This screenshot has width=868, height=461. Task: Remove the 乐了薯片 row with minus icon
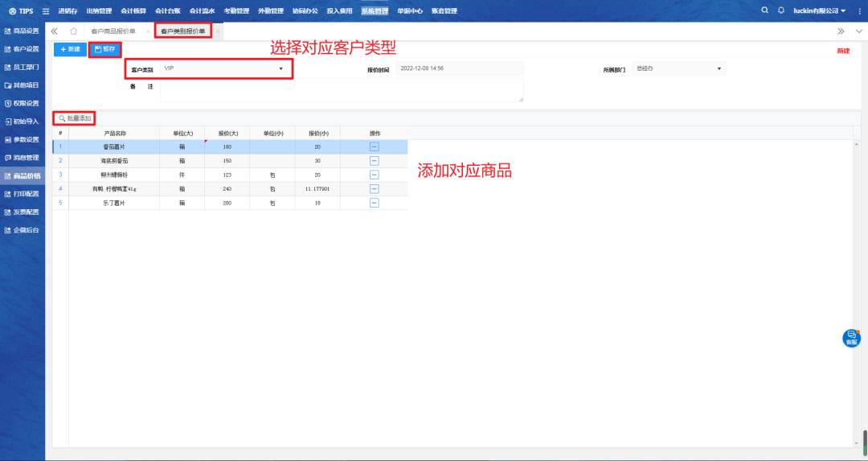(375, 203)
